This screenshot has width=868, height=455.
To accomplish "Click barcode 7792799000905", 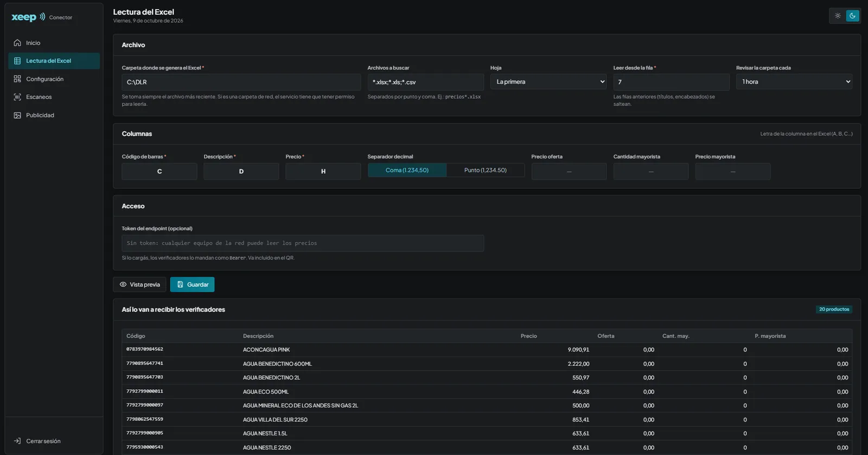I will click(x=145, y=433).
